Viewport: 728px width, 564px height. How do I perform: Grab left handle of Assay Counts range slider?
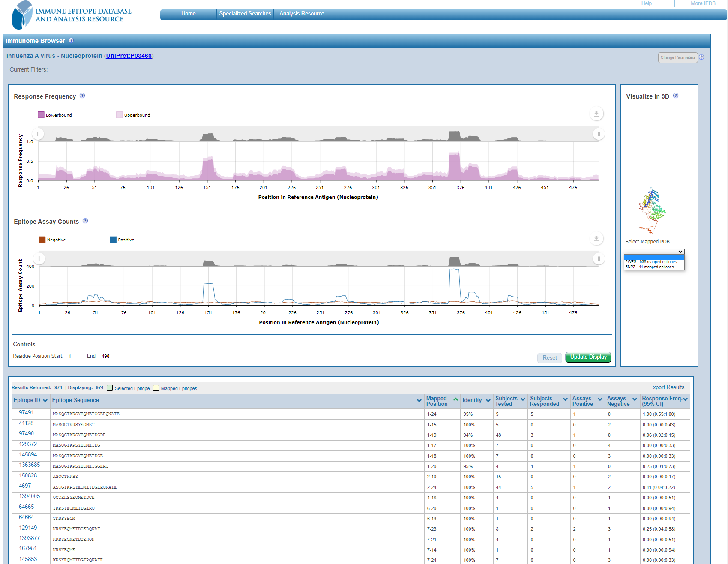click(x=39, y=258)
